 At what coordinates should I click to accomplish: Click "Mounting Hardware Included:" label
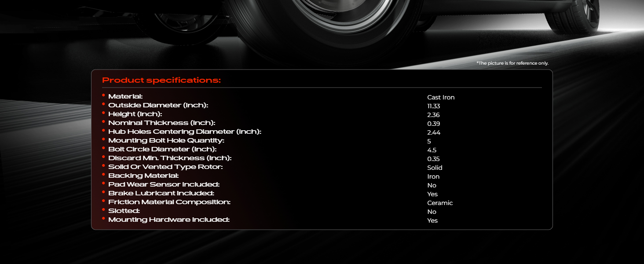pos(169,220)
